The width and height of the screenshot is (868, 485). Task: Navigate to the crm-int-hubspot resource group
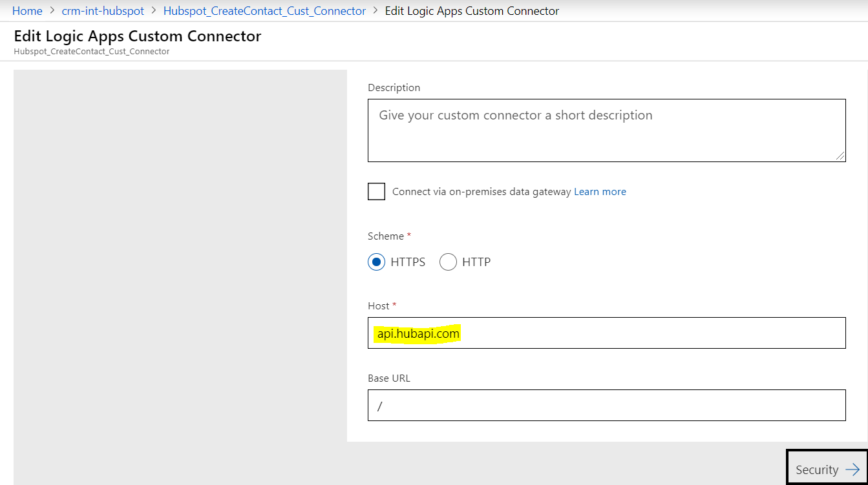[x=102, y=10]
